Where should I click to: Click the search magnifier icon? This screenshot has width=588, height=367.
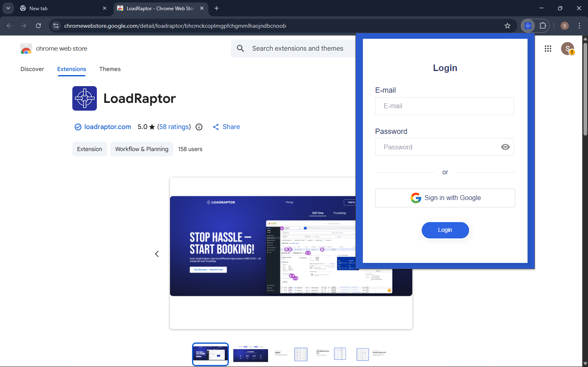241,49
